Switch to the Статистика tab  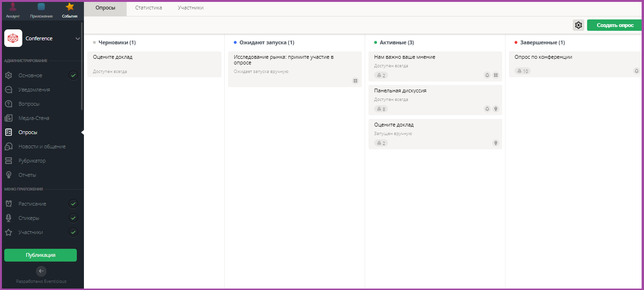click(x=148, y=8)
